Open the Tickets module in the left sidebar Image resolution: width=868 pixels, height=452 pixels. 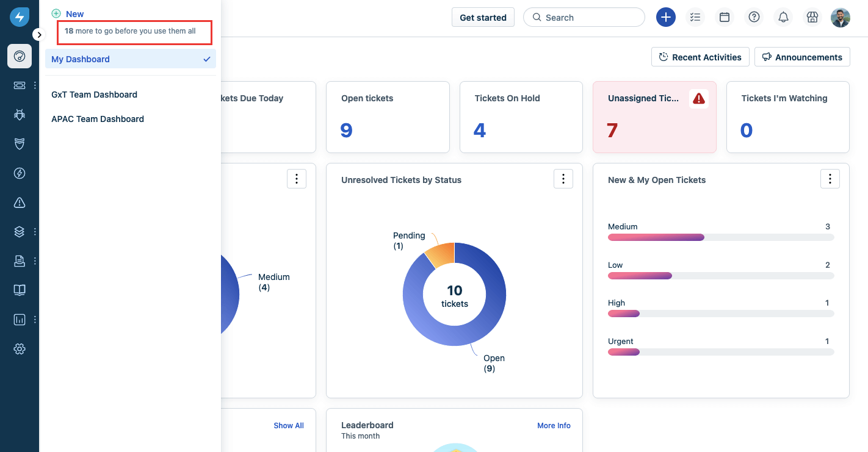[19, 85]
